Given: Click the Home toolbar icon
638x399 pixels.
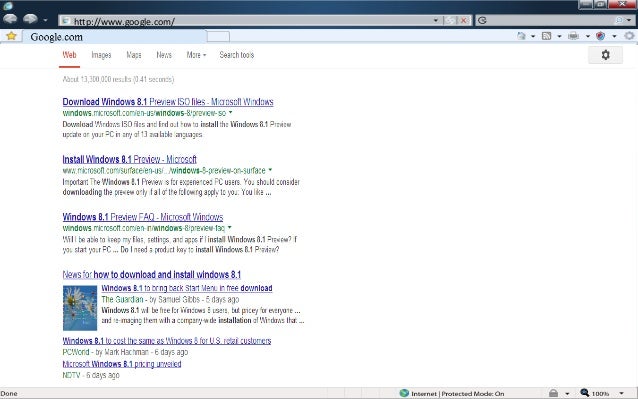Looking at the screenshot, I should click(x=521, y=36).
